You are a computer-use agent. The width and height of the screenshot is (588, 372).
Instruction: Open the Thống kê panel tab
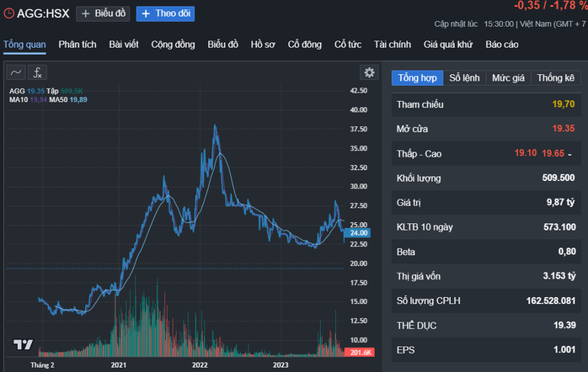pyautogui.click(x=556, y=77)
